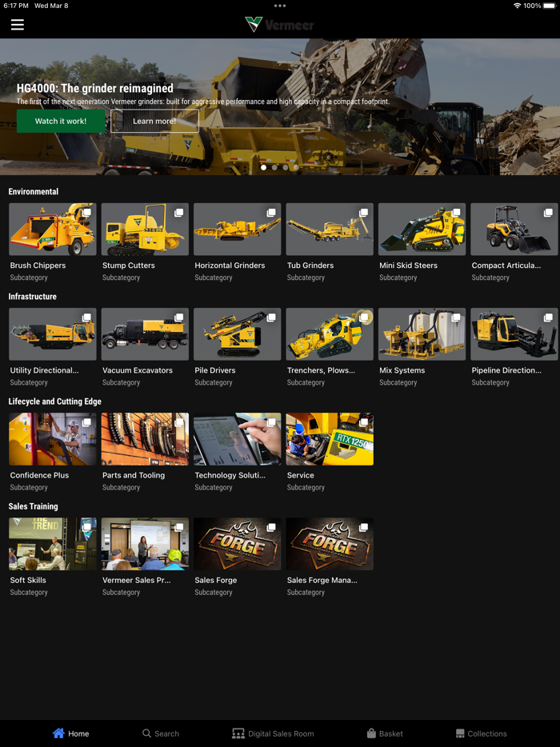Select the Pipeline Direction... title text
Screen dimensions: 560x747
(506, 370)
